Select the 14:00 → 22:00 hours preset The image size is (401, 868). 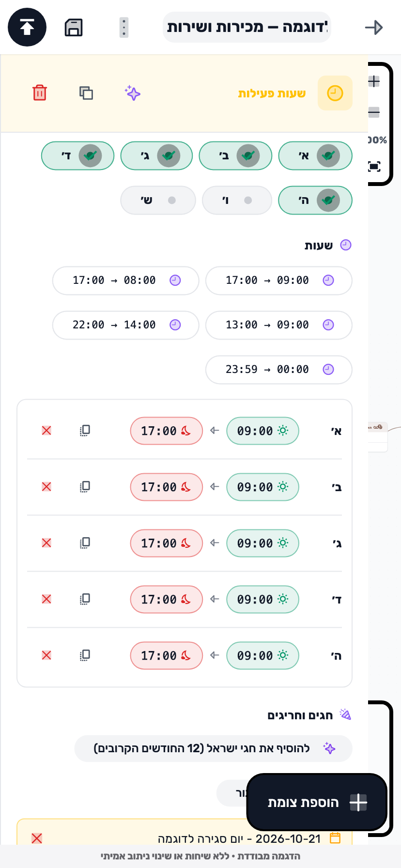click(126, 325)
